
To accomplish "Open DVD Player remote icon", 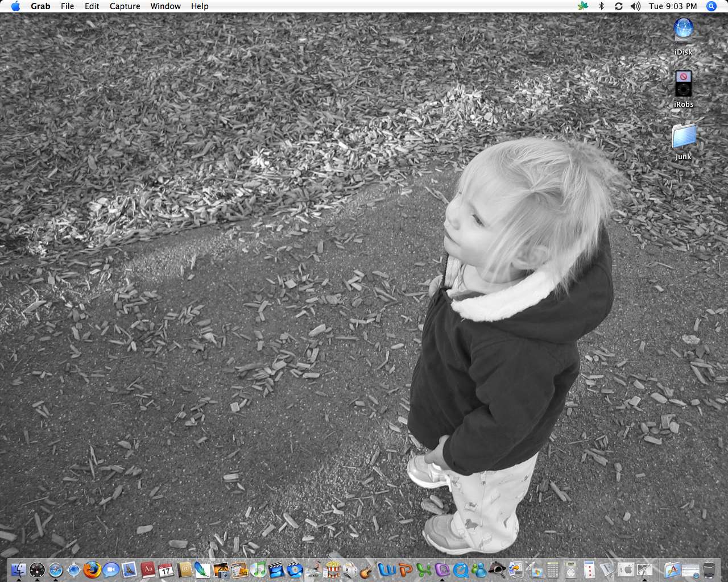I will coord(570,569).
